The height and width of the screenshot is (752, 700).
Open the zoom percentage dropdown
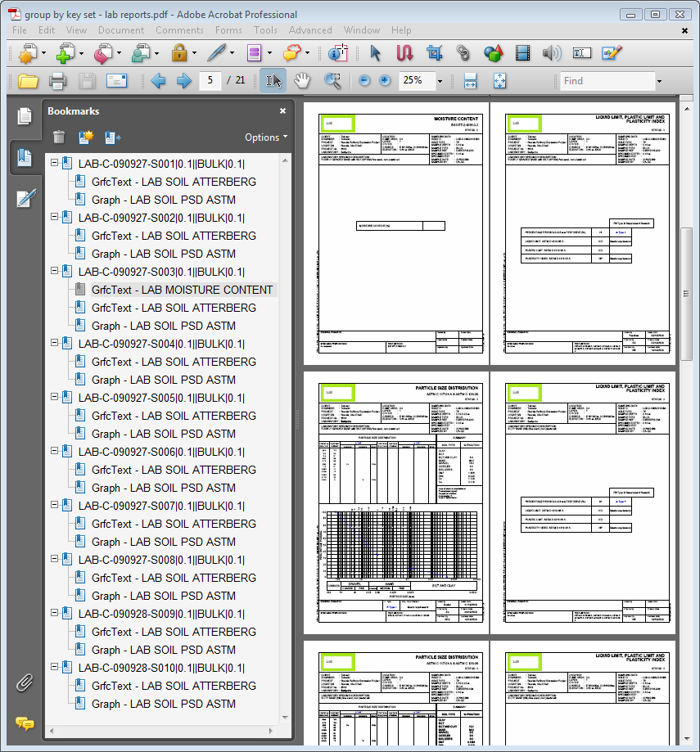(440, 81)
